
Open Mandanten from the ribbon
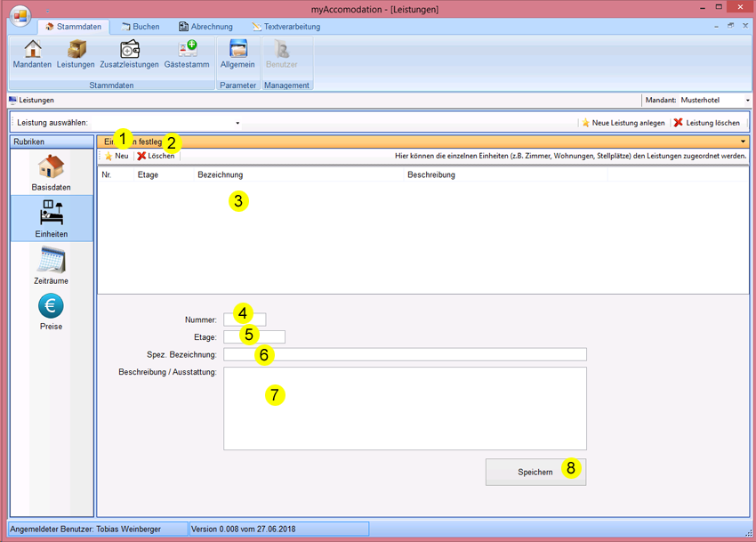pyautogui.click(x=32, y=54)
